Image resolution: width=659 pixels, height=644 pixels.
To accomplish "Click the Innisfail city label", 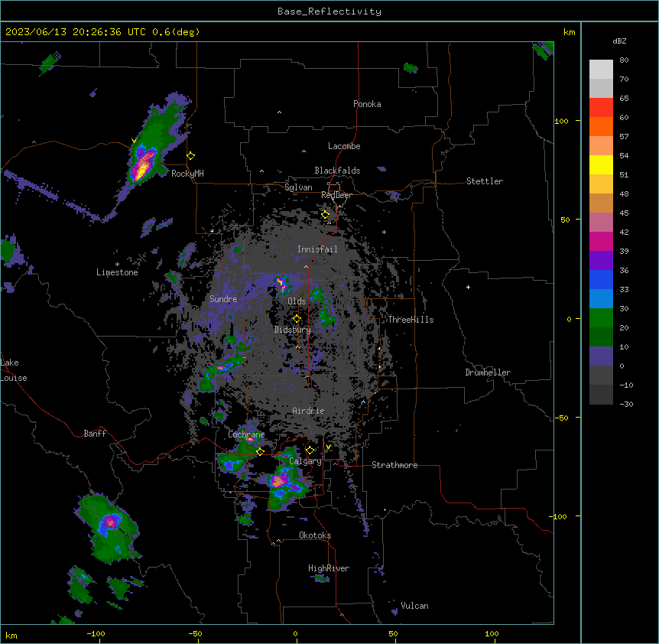I will click(x=317, y=249).
